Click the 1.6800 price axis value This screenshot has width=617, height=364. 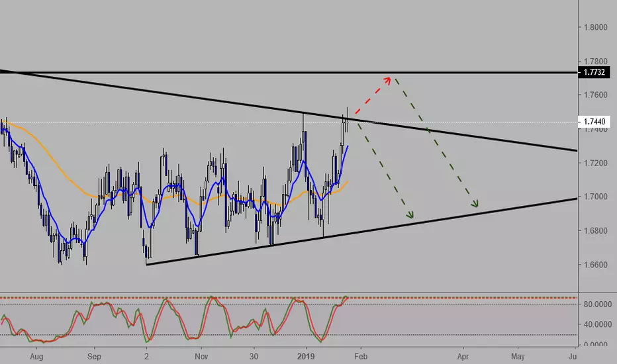pos(596,230)
